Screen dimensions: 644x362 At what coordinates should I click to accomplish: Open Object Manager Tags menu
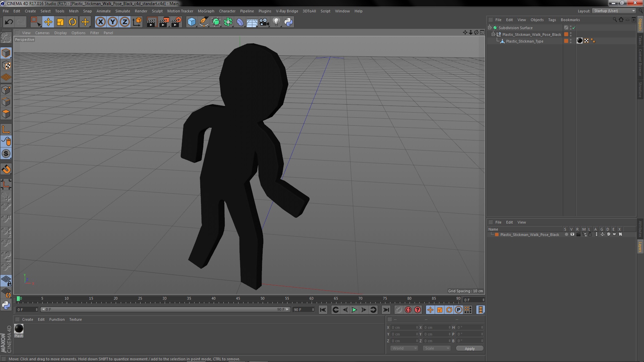[x=552, y=20]
